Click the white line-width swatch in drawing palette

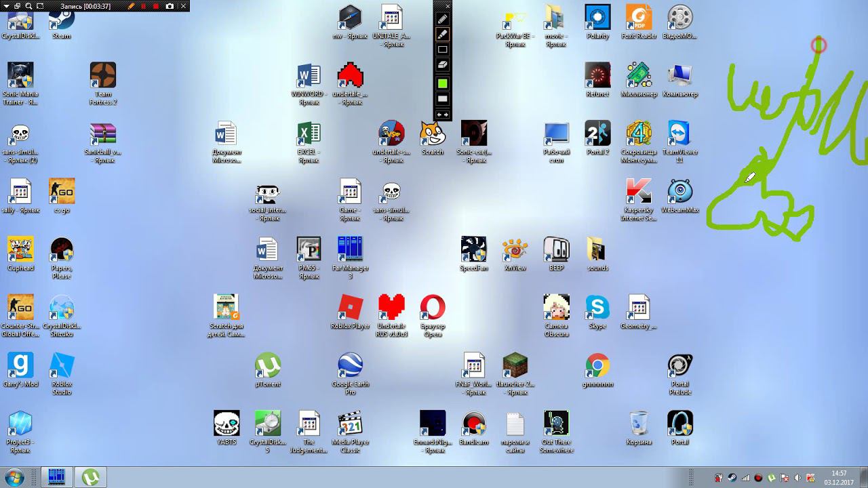(442, 99)
